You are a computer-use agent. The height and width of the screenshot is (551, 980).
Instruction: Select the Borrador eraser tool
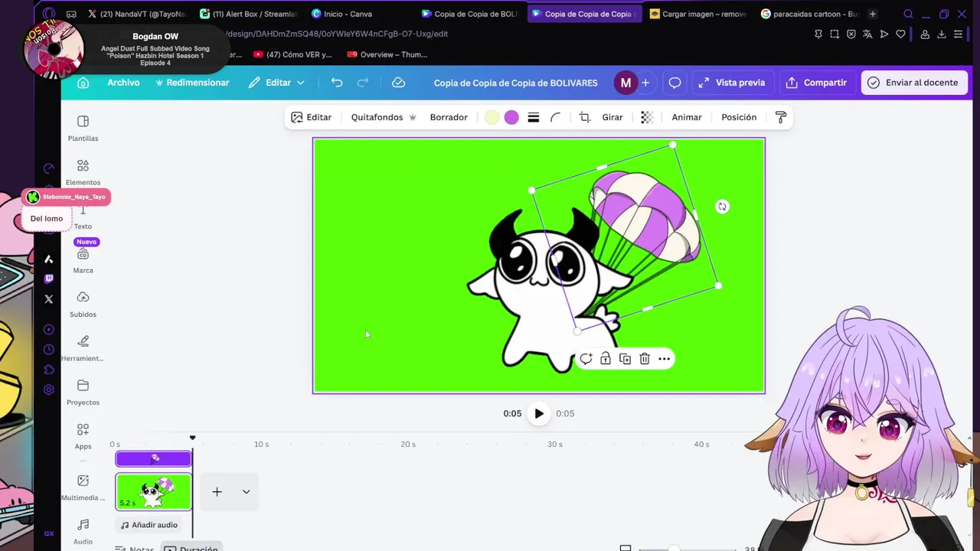(449, 117)
